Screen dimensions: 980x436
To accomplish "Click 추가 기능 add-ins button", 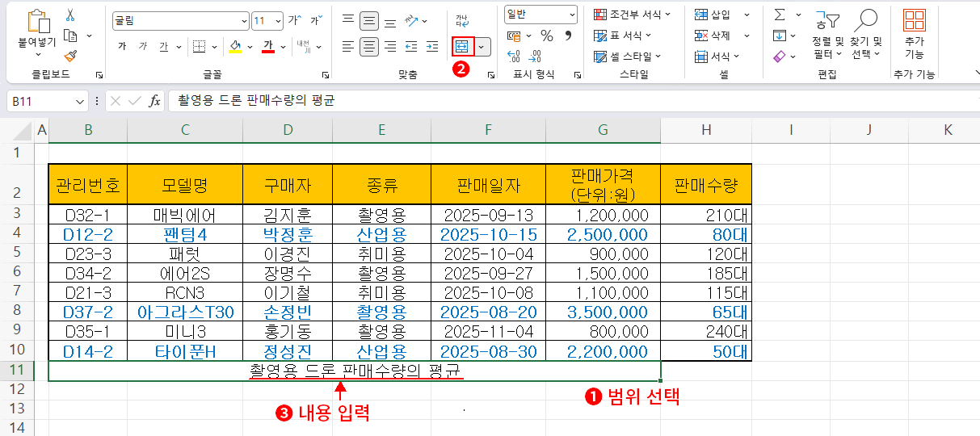I will 914,33.
